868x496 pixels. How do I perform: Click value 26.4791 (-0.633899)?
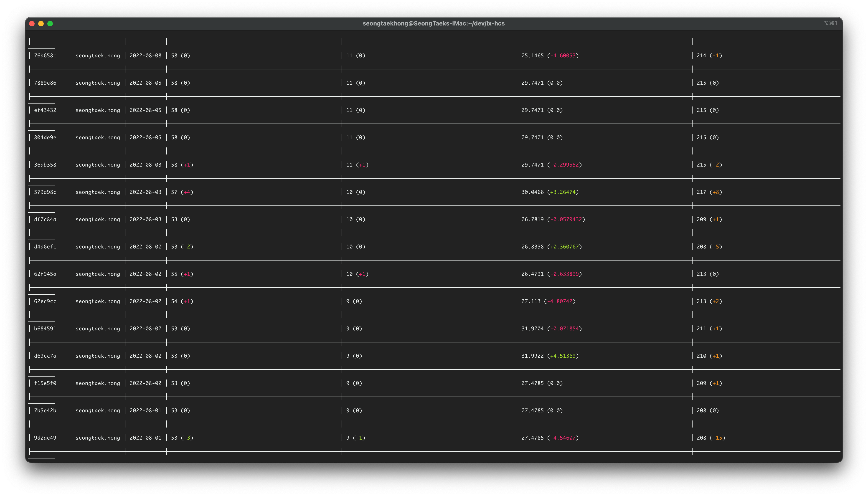coord(551,274)
